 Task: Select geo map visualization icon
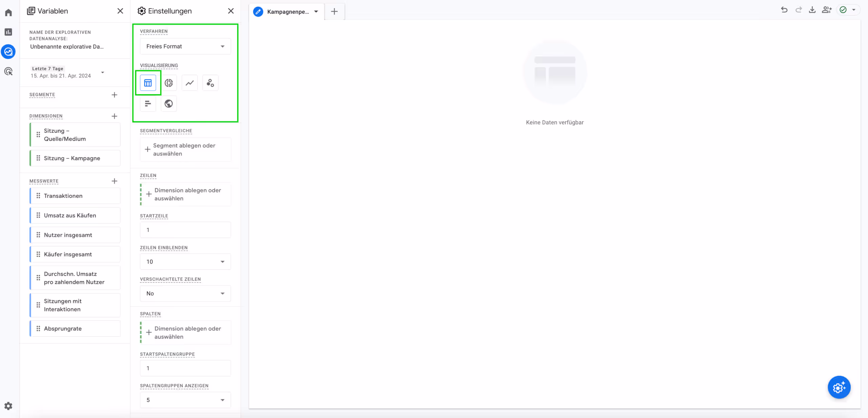coord(169,103)
